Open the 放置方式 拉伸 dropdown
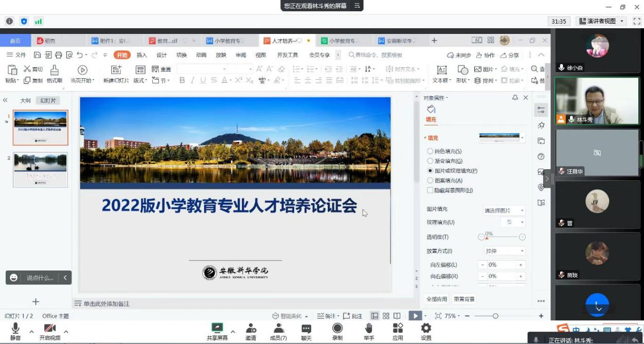Image resolution: width=644 pixels, height=344 pixels. click(x=504, y=251)
